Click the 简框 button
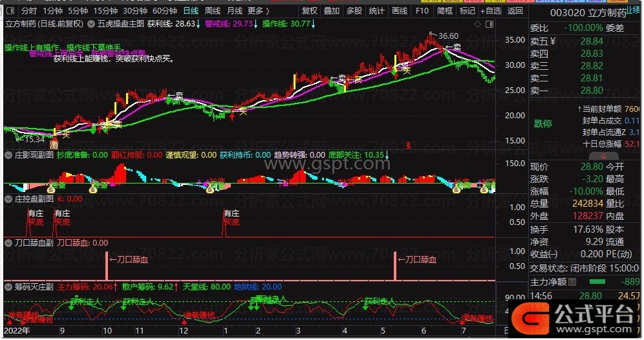Image resolution: width=644 pixels, height=340 pixels. pos(445,11)
